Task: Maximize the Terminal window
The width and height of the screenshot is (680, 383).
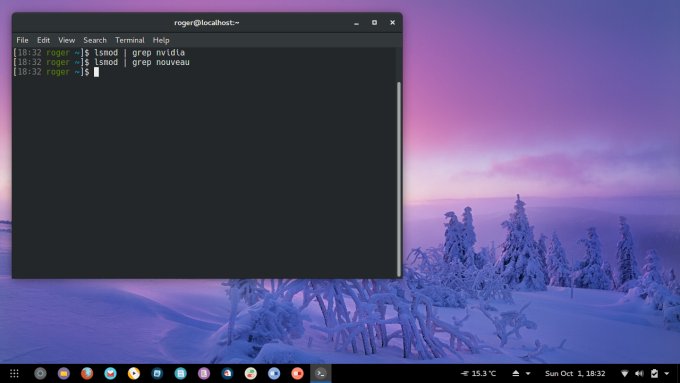Action: coord(374,23)
